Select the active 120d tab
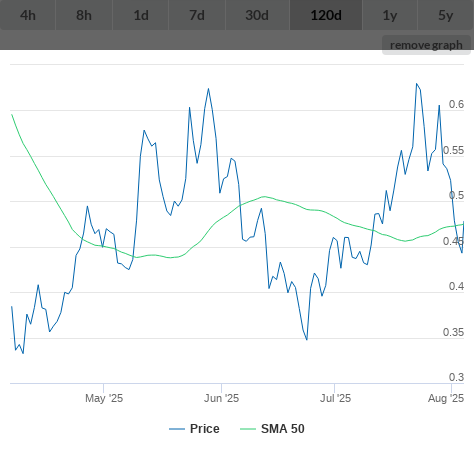 326,15
